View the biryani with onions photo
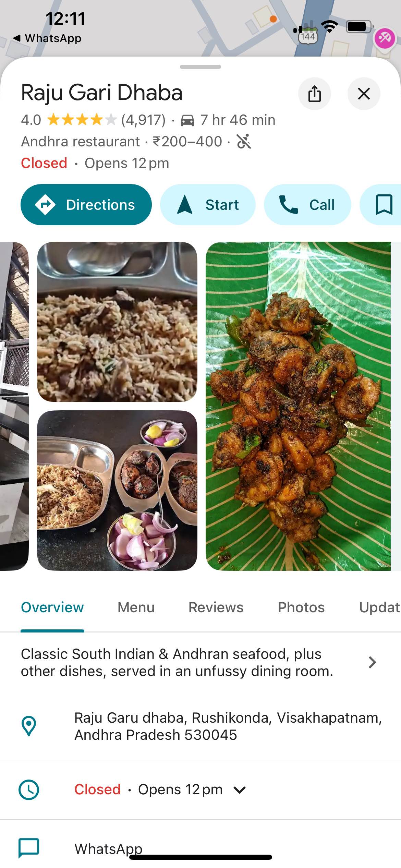Screen dimensions: 401x868 click(117, 490)
